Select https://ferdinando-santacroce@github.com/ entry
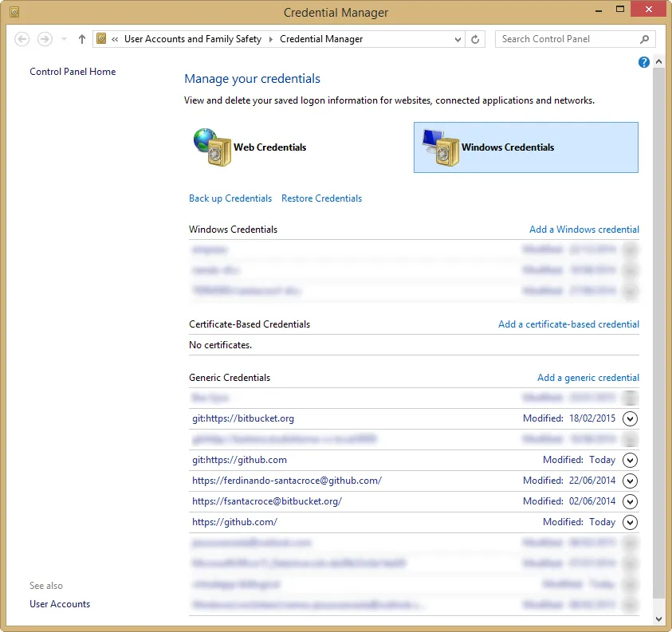This screenshot has width=672, height=632. point(287,481)
